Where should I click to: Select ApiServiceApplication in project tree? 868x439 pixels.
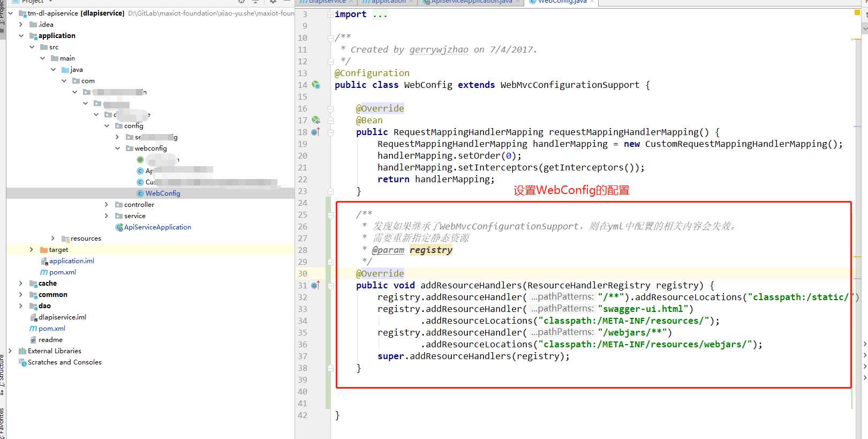pyautogui.click(x=157, y=227)
